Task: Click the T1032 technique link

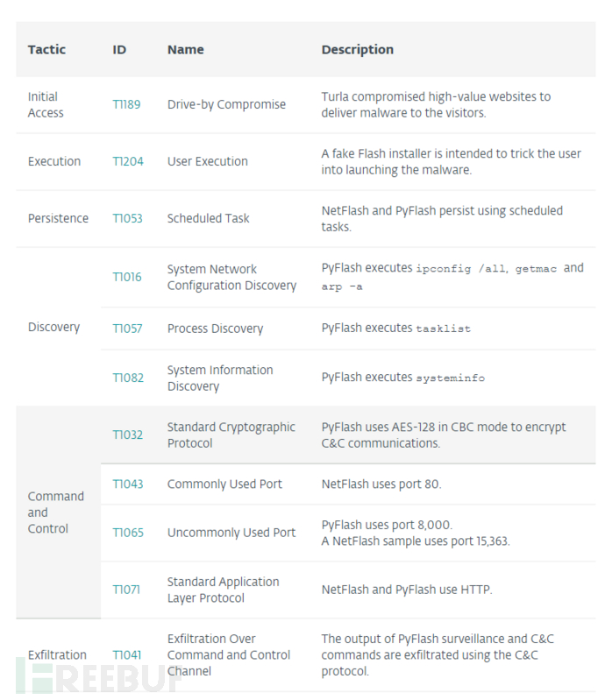Action: coord(127,435)
